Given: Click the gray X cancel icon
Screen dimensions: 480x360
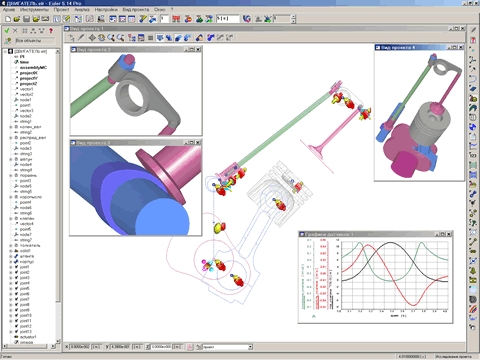Looking at the screenshot, I should pyautogui.click(x=15, y=31).
